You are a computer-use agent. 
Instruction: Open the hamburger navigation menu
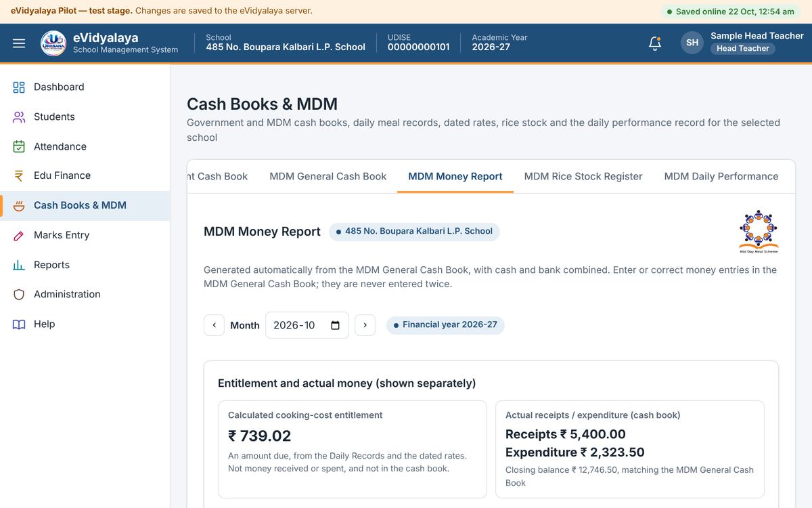19,43
